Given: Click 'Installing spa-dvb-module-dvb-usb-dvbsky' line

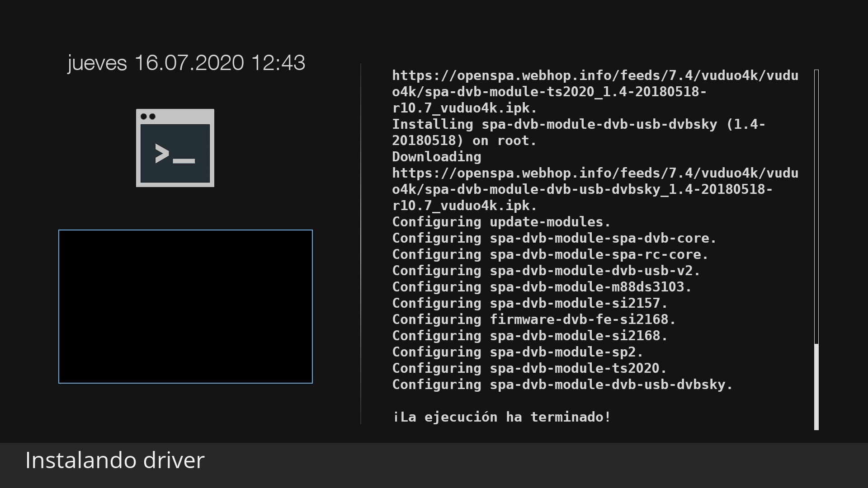Looking at the screenshot, I should pyautogui.click(x=578, y=124).
